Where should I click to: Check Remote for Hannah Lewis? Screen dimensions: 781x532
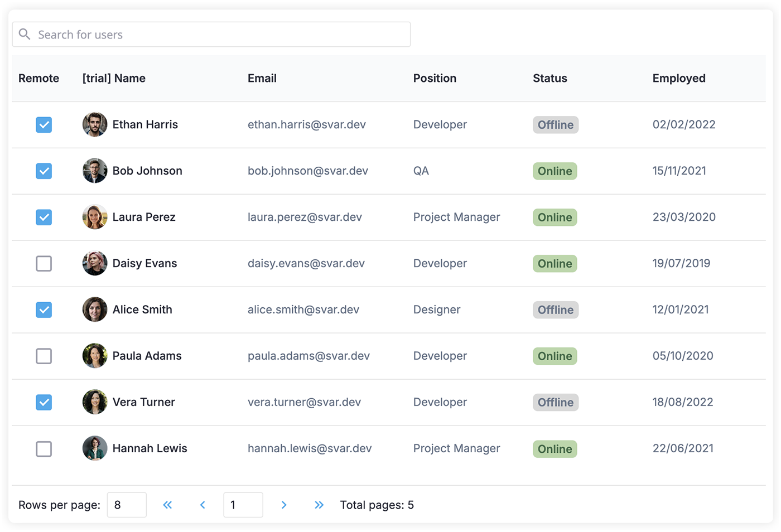(x=44, y=448)
